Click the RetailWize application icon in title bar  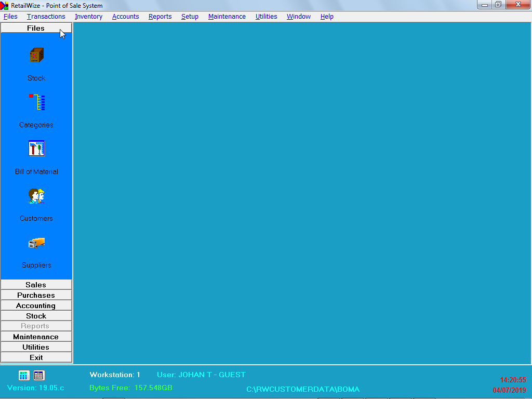pyautogui.click(x=5, y=5)
